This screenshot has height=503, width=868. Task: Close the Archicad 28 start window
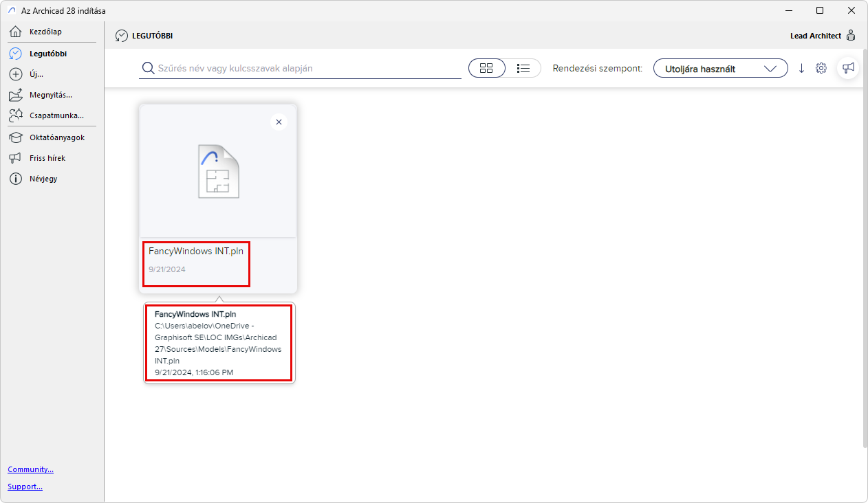851,10
